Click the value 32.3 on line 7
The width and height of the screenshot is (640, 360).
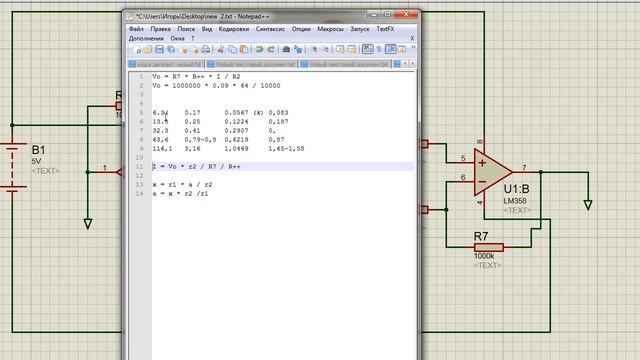pos(160,131)
